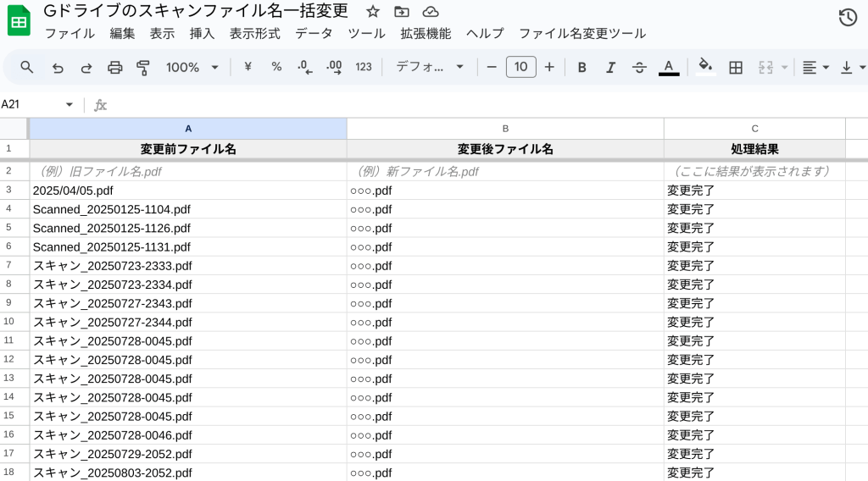Click the currency ¥ format button
The height and width of the screenshot is (481, 868).
pos(248,67)
